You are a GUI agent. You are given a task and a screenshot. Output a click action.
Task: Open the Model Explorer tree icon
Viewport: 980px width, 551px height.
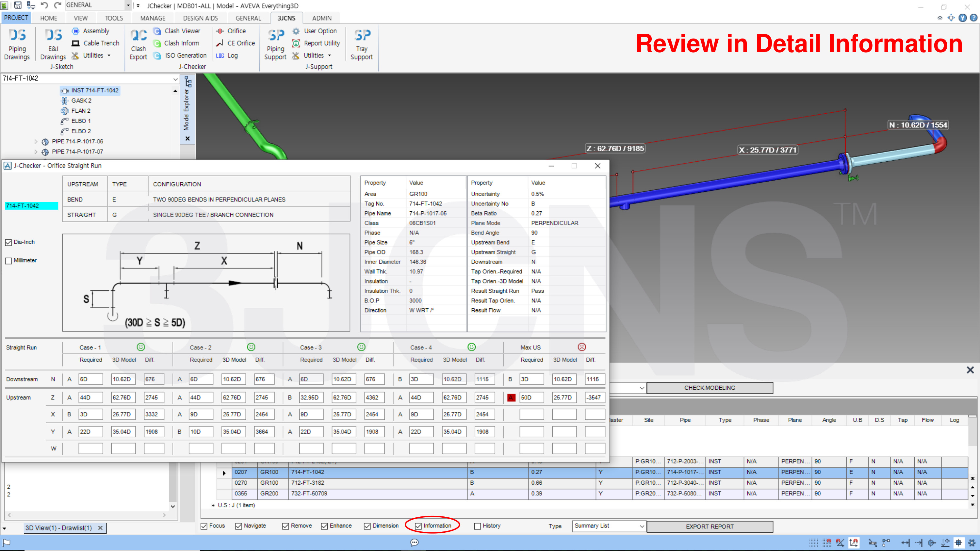click(188, 81)
